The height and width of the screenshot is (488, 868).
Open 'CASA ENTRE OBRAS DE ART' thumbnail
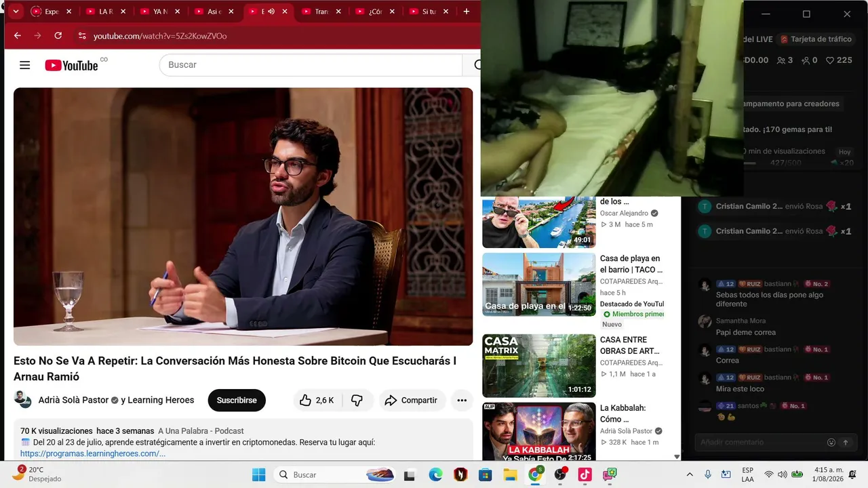pyautogui.click(x=538, y=365)
